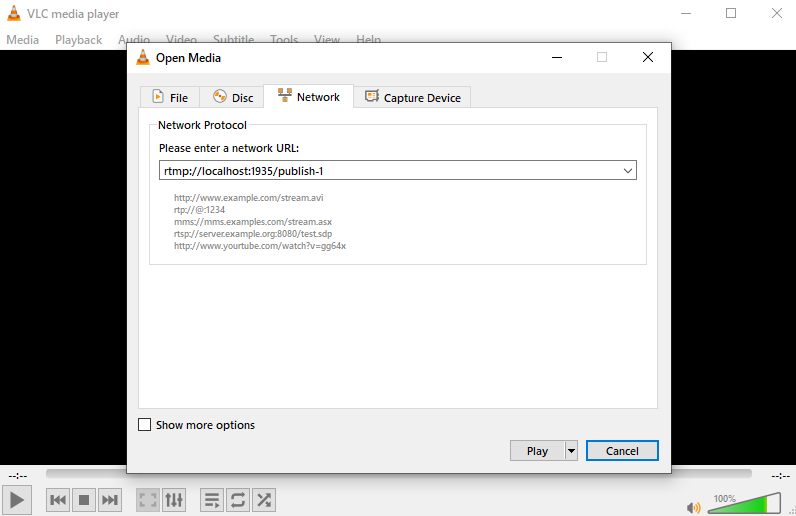
Task: Skip to previous media in playlist
Action: 58,500
